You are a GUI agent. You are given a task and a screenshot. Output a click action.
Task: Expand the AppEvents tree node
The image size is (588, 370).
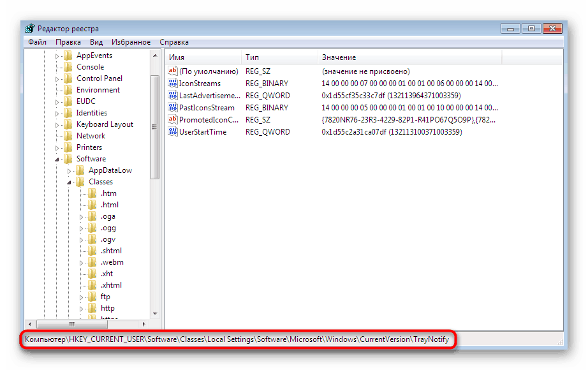tap(57, 56)
